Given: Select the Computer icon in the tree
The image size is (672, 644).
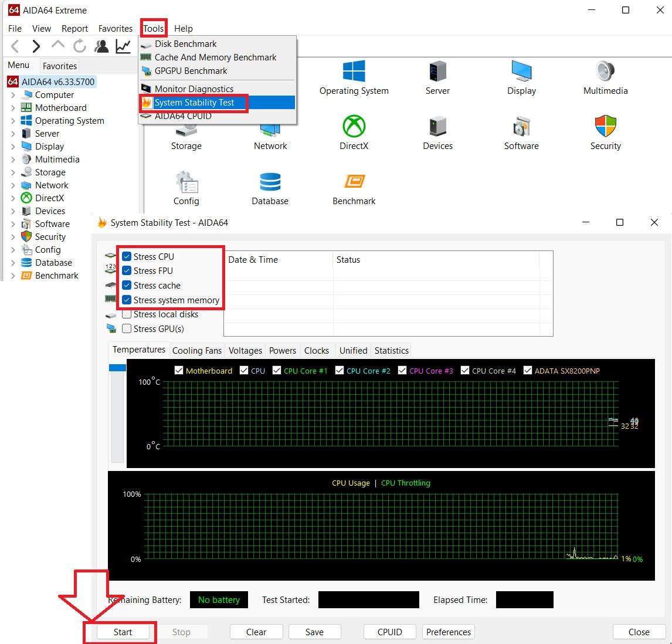Looking at the screenshot, I should click(28, 94).
